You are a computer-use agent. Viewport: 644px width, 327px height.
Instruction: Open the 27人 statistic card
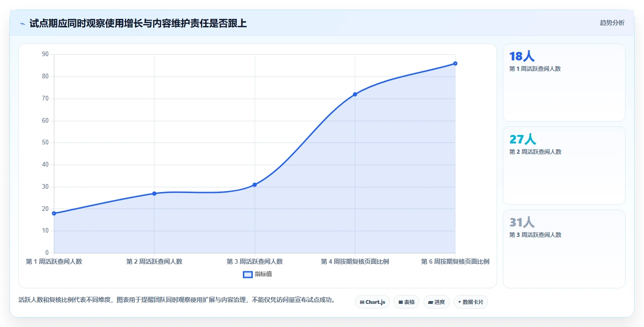pyautogui.click(x=564, y=166)
